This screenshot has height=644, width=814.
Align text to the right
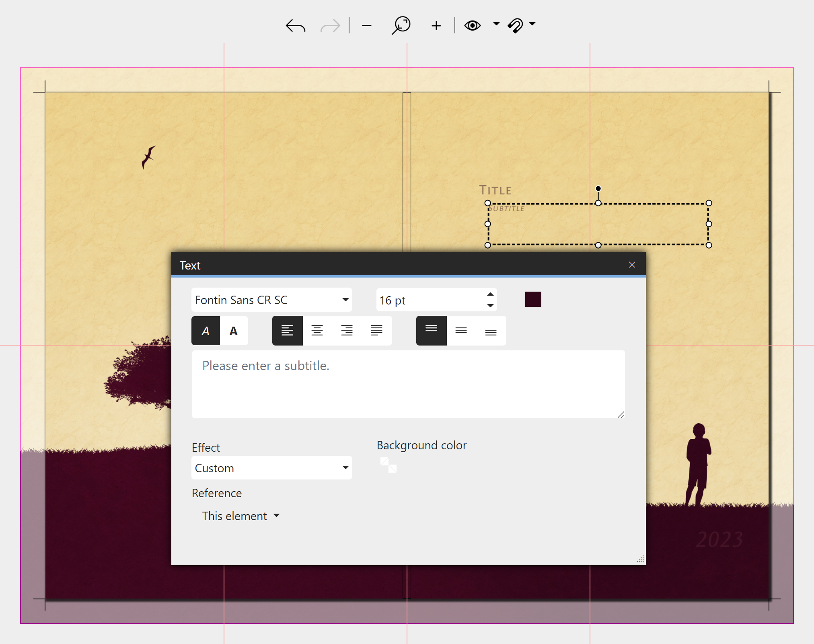(347, 331)
